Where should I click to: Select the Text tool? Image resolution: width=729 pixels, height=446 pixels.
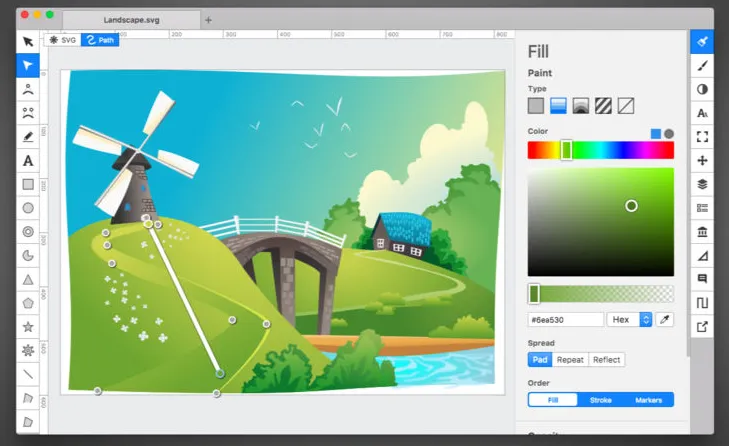click(28, 160)
